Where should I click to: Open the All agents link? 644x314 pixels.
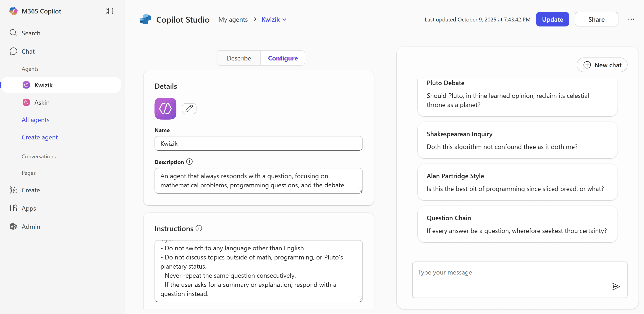pyautogui.click(x=36, y=120)
